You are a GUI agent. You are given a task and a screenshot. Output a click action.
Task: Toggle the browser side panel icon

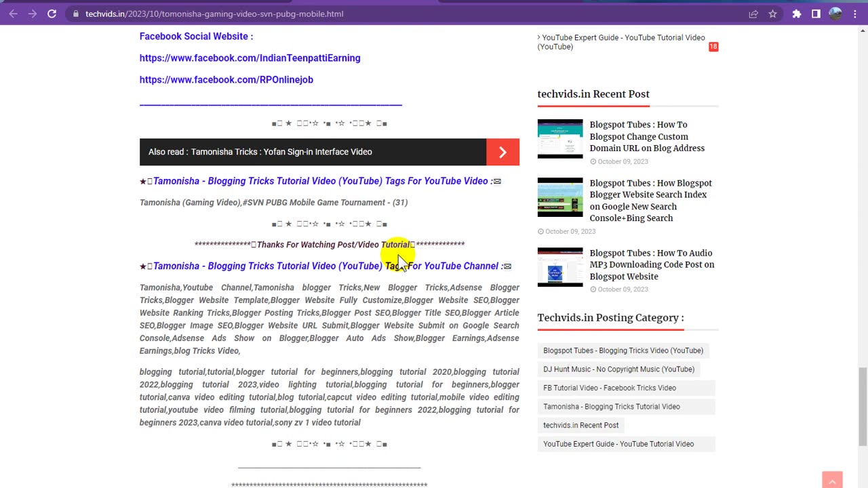click(816, 14)
